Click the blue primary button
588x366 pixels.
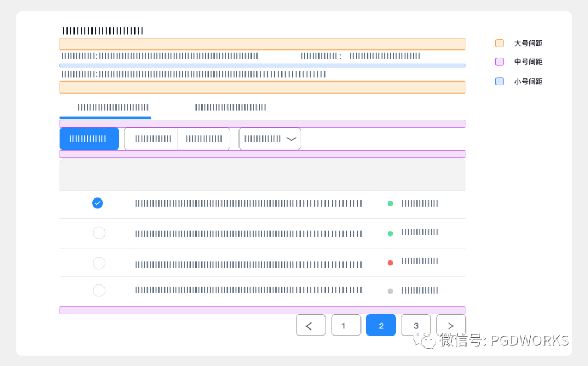tap(89, 139)
